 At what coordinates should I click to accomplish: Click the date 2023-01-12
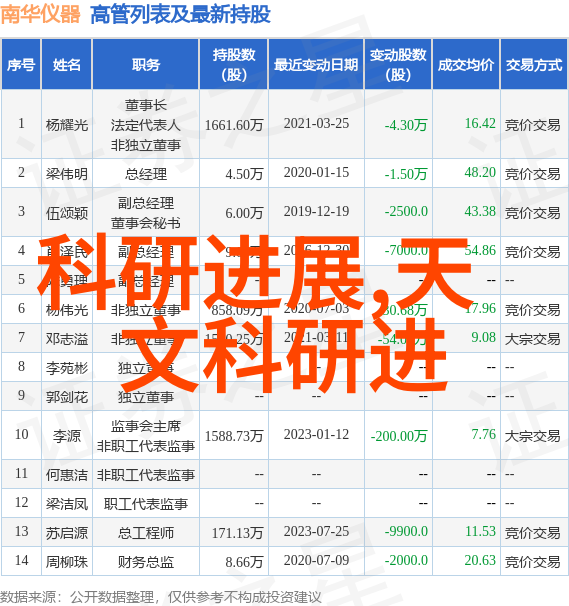316,435
